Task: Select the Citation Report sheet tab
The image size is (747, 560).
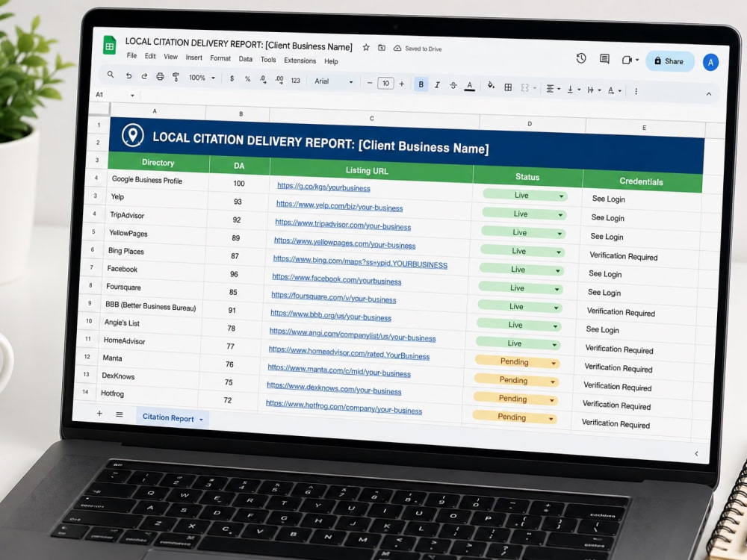Action: pyautogui.click(x=173, y=417)
